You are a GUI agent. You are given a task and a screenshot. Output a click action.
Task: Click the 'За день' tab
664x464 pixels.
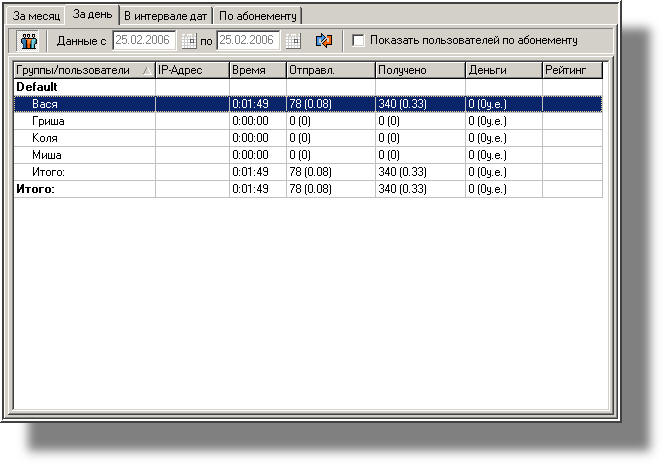[92, 15]
